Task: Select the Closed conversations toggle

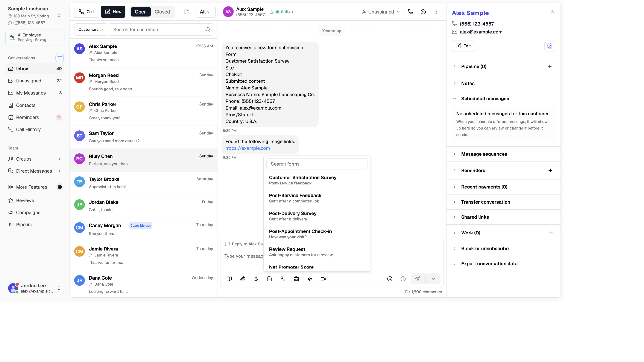Action: click(x=162, y=12)
